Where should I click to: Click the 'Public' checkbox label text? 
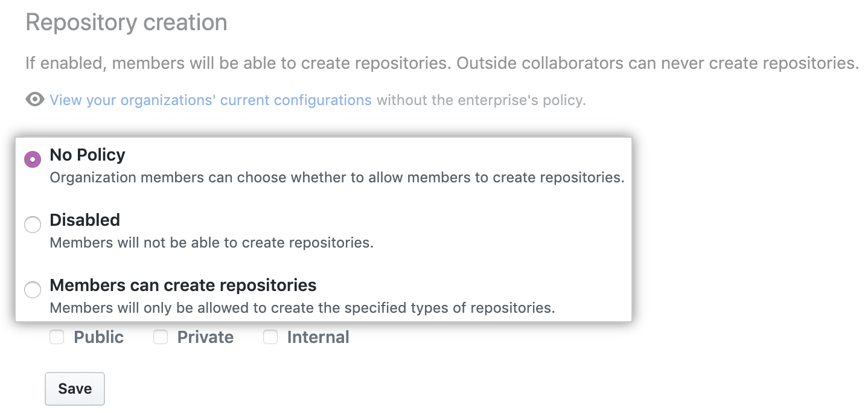[x=98, y=338]
